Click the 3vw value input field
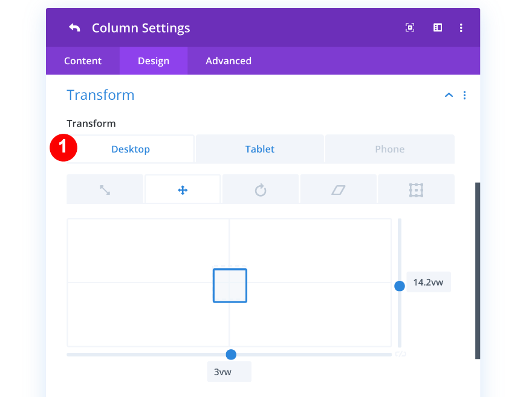 click(229, 372)
